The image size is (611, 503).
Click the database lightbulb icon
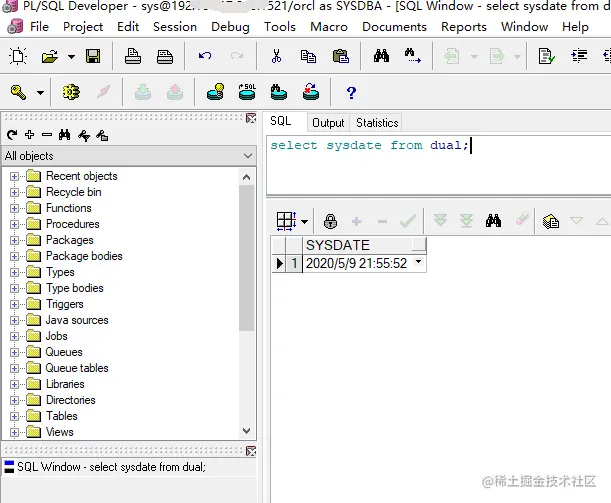(x=215, y=92)
